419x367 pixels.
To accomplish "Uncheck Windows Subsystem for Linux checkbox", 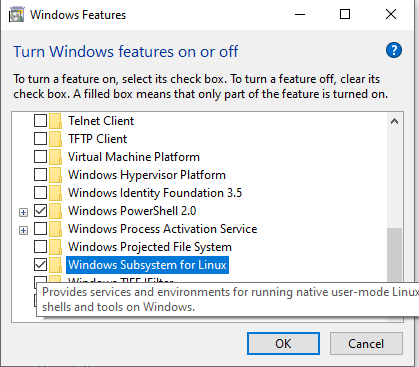I will pos(40,265).
